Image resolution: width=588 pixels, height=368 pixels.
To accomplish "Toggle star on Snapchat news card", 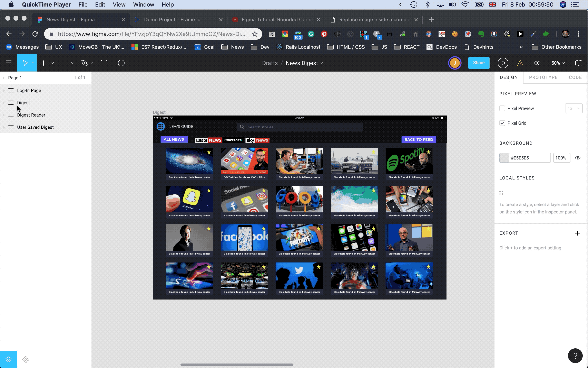I will click(x=209, y=191).
